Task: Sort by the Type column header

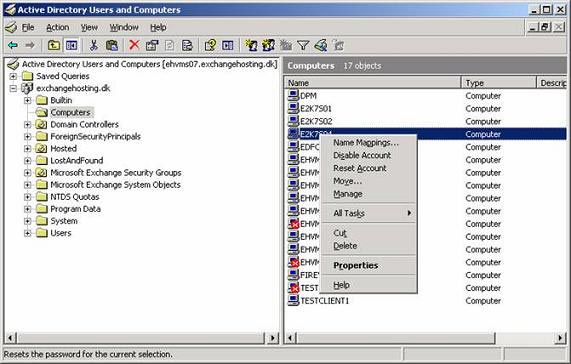Action: click(499, 83)
